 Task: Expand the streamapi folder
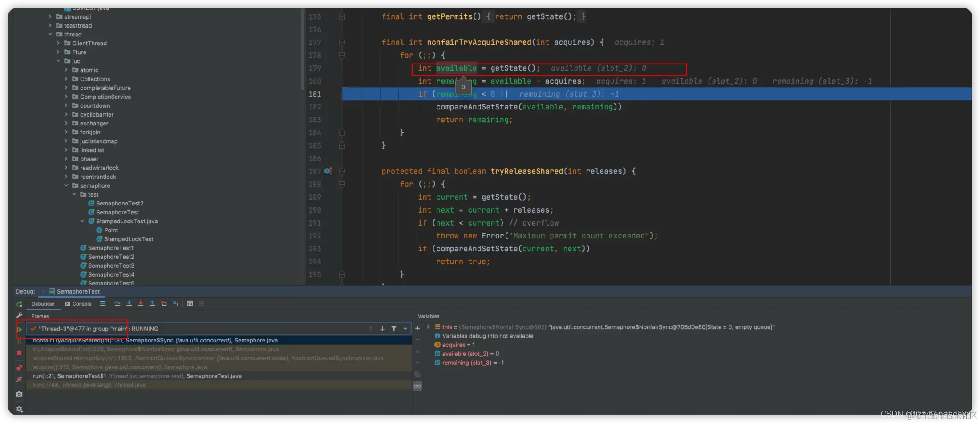coord(50,17)
